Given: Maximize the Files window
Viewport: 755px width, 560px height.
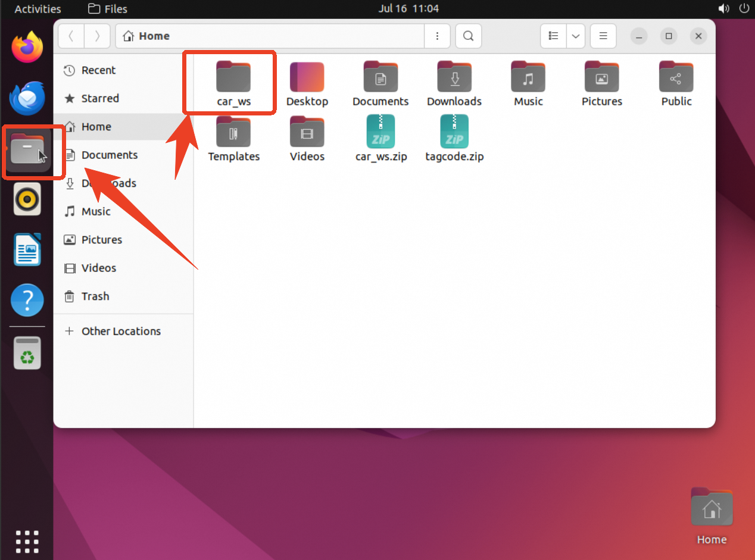Looking at the screenshot, I should click(669, 36).
